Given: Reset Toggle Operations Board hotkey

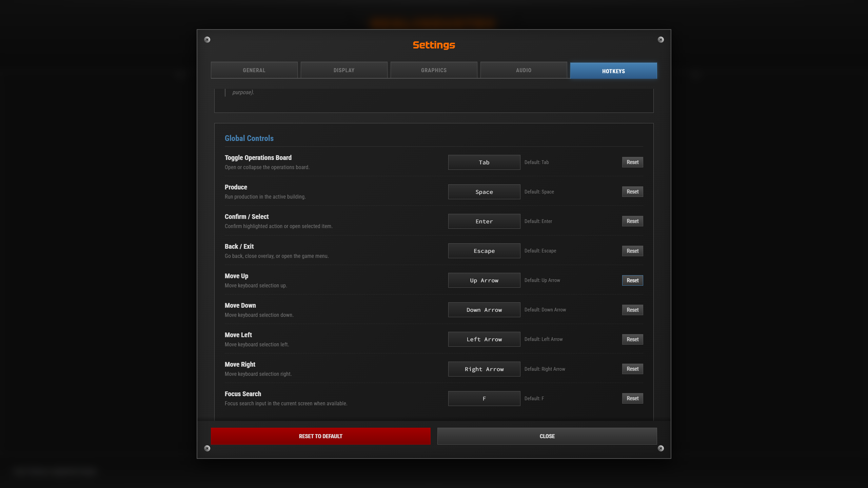Looking at the screenshot, I should [632, 162].
